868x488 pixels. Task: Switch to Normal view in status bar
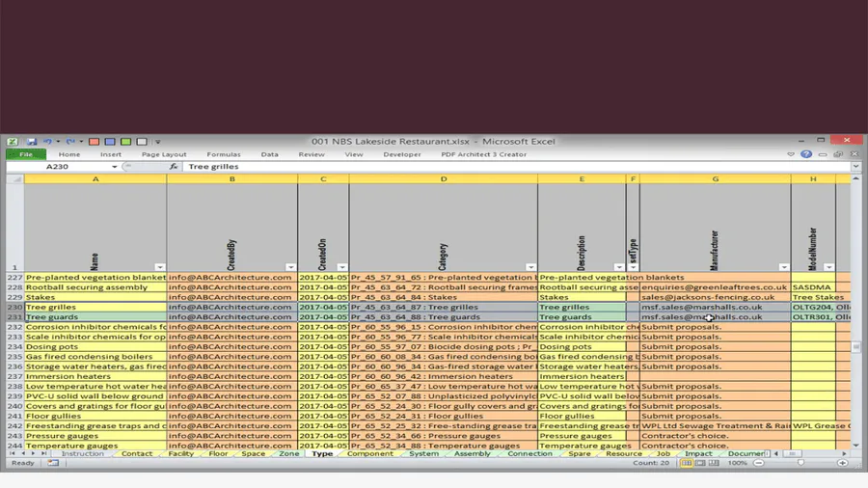point(687,463)
